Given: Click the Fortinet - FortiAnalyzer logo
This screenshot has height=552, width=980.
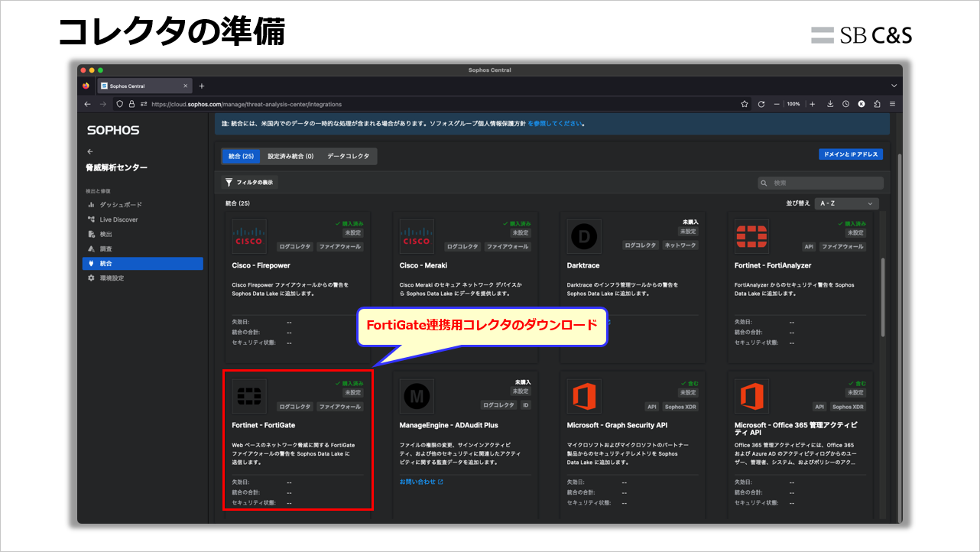Looking at the screenshot, I should 751,237.
